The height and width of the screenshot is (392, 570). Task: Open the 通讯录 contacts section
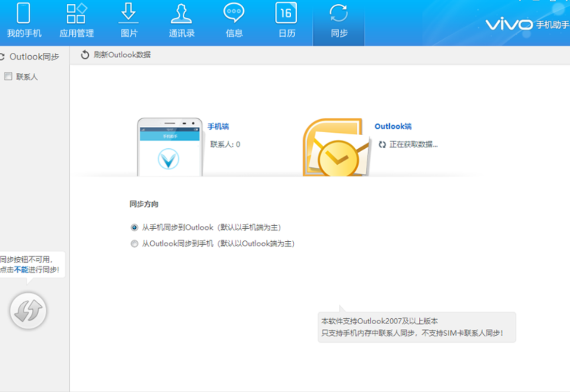click(181, 21)
